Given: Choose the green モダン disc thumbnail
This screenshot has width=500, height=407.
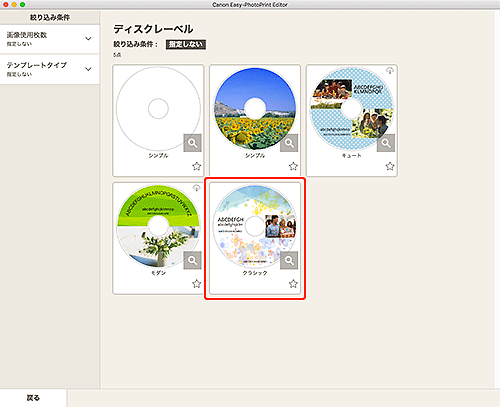Looking at the screenshot, I should (158, 226).
